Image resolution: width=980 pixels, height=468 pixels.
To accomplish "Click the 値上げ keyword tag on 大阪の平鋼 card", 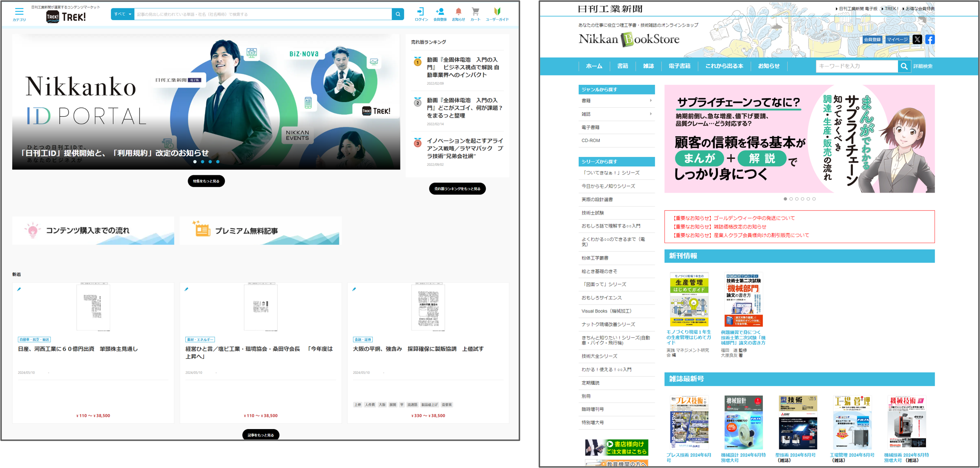I will pyautogui.click(x=430, y=405).
